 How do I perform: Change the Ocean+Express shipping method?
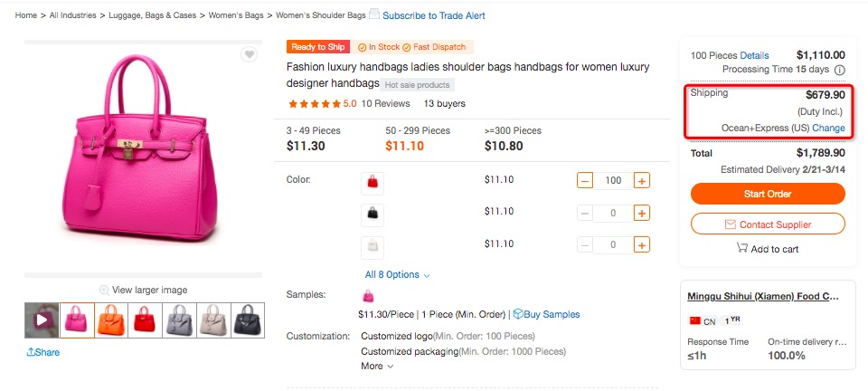click(x=828, y=128)
